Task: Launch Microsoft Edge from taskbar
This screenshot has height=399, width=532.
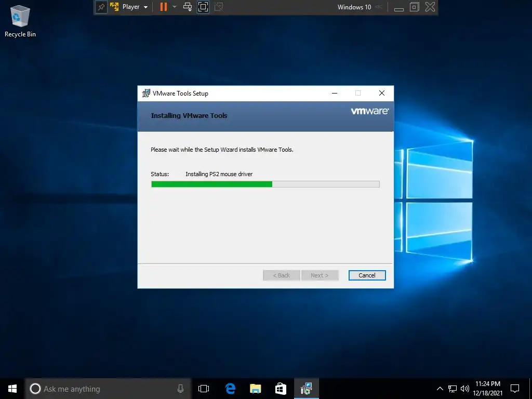Action: [x=230, y=389]
